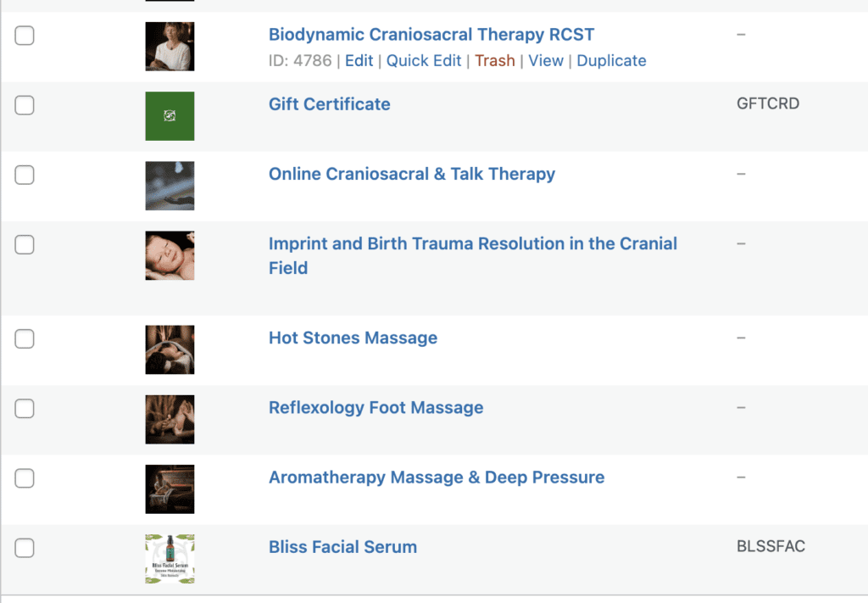Open the Reflexology Foot Massage thumbnail

[x=170, y=420]
